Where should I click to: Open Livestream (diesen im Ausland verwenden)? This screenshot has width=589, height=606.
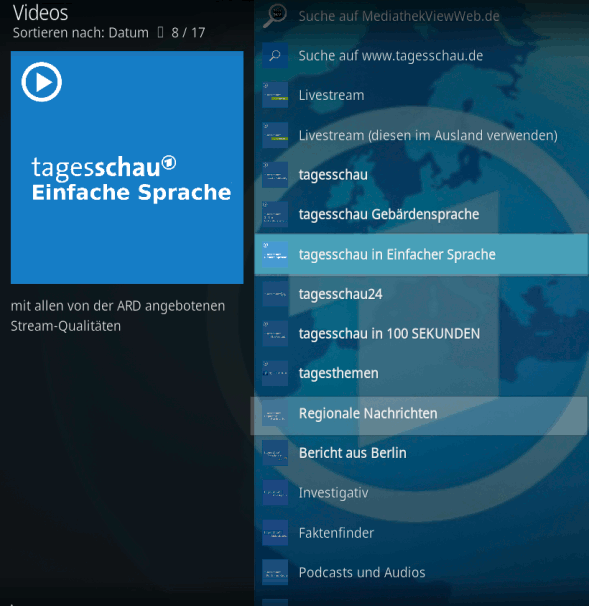click(421, 135)
